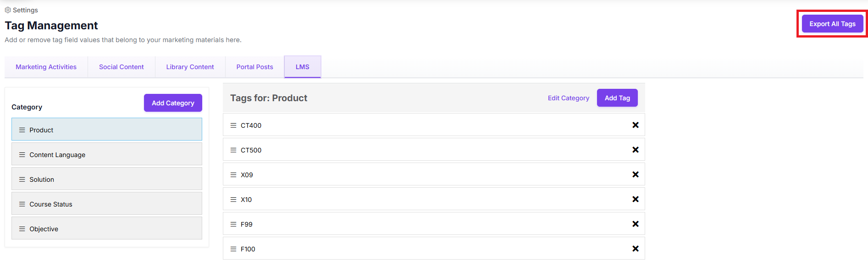Open the Social Content tab

[x=121, y=67]
